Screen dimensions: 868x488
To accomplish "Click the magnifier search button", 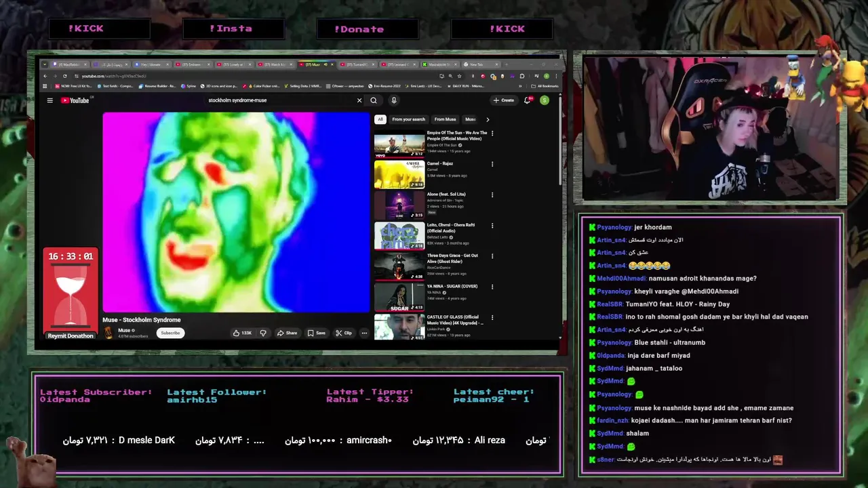I will tap(374, 100).
